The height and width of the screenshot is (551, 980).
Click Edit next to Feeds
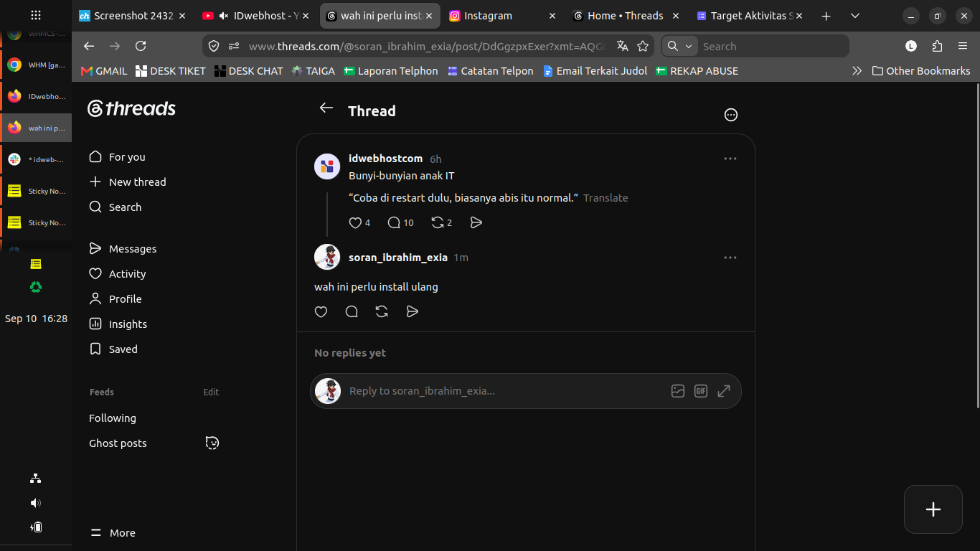pos(211,392)
